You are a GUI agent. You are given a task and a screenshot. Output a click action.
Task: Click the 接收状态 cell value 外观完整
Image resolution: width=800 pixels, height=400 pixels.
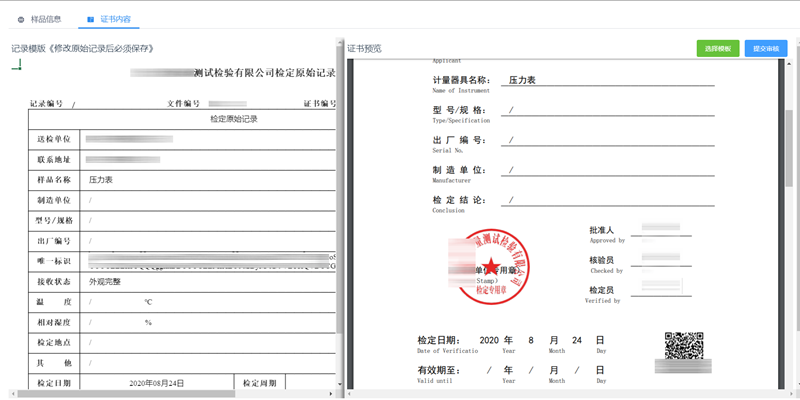pos(105,282)
